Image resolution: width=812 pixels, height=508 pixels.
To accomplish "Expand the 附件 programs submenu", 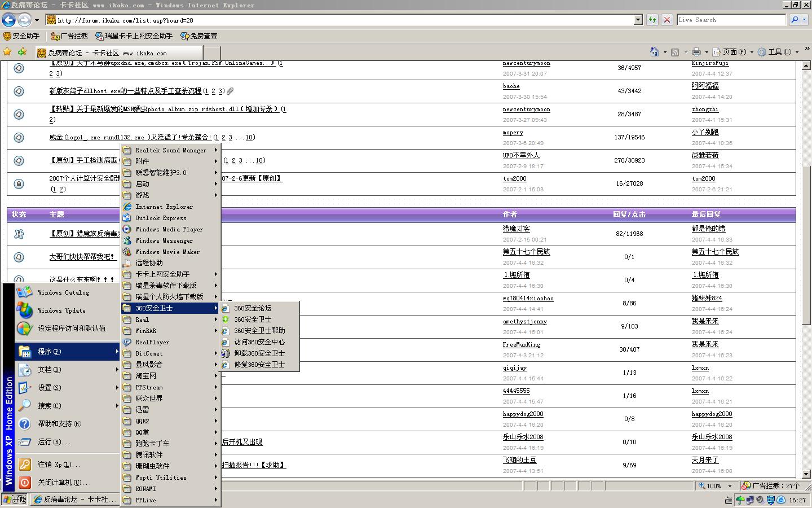I will (170, 161).
